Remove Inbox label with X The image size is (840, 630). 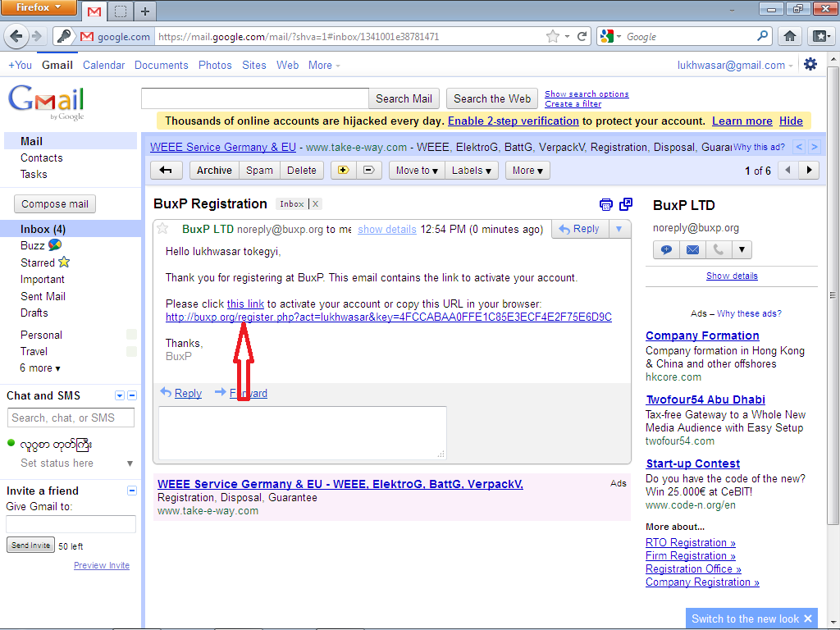pyautogui.click(x=316, y=204)
